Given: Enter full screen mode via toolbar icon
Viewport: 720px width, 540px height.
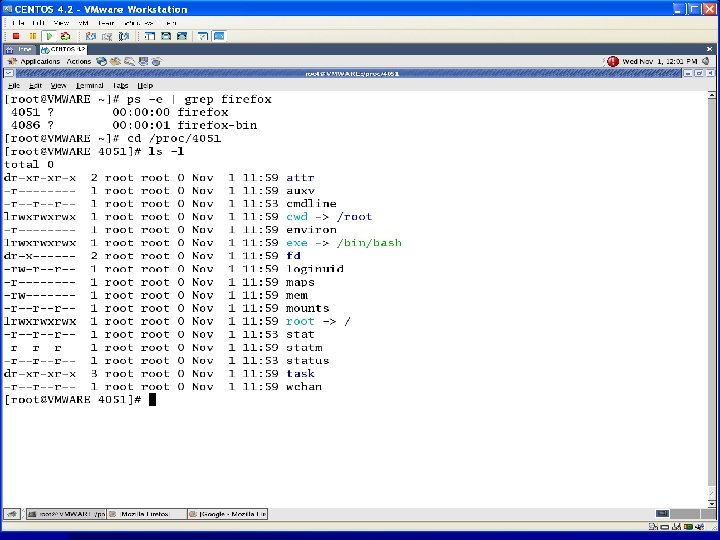Looking at the screenshot, I should (x=182, y=36).
